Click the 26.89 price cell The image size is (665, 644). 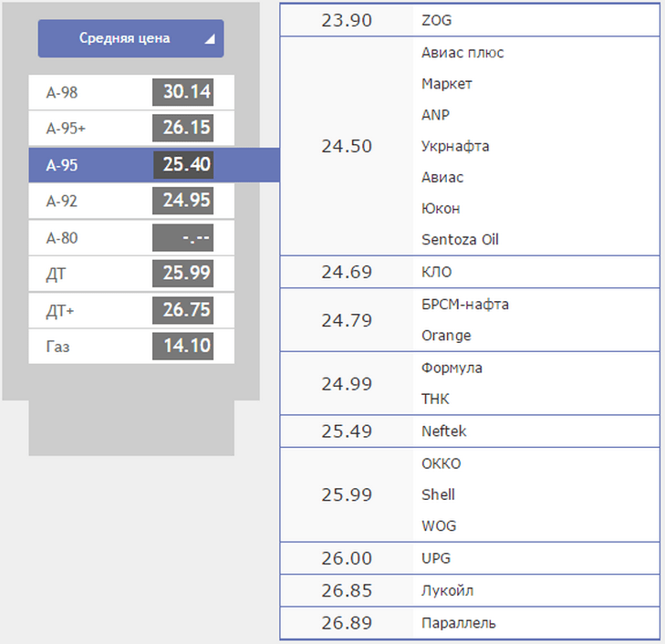coord(347,623)
